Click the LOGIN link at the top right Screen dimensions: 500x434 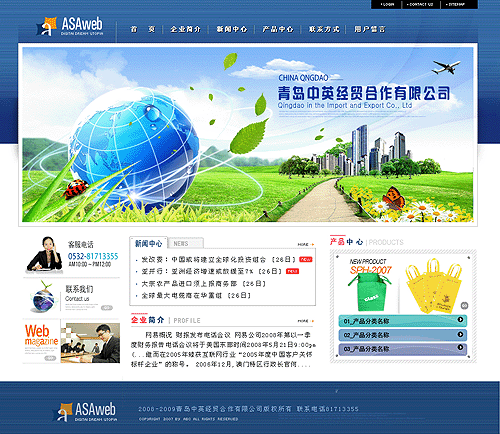coord(387,4)
